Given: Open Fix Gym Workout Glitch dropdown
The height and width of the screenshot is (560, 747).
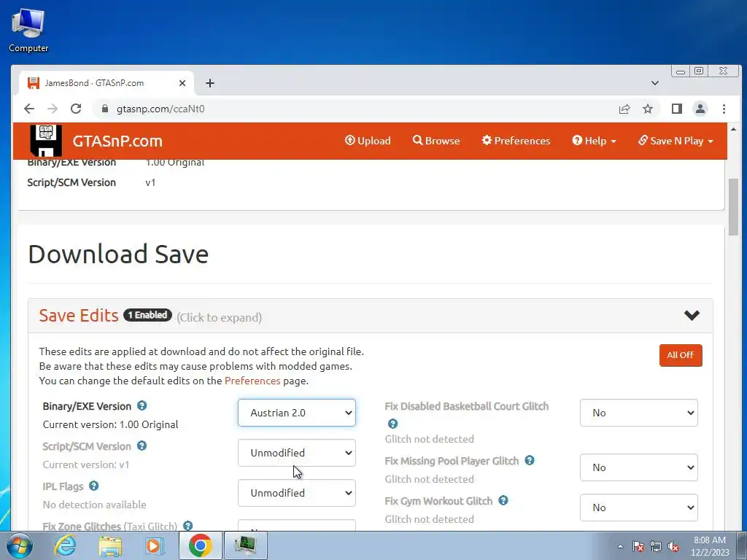Looking at the screenshot, I should tap(639, 507).
